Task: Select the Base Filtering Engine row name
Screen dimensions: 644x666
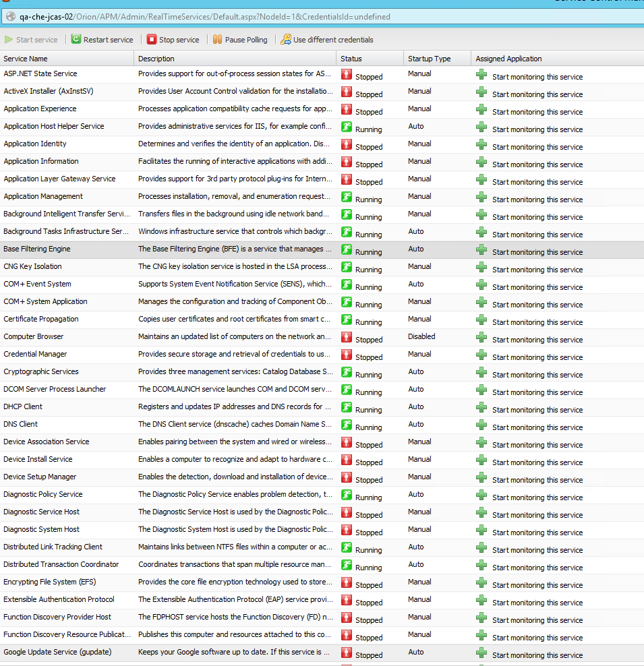Action: click(37, 249)
